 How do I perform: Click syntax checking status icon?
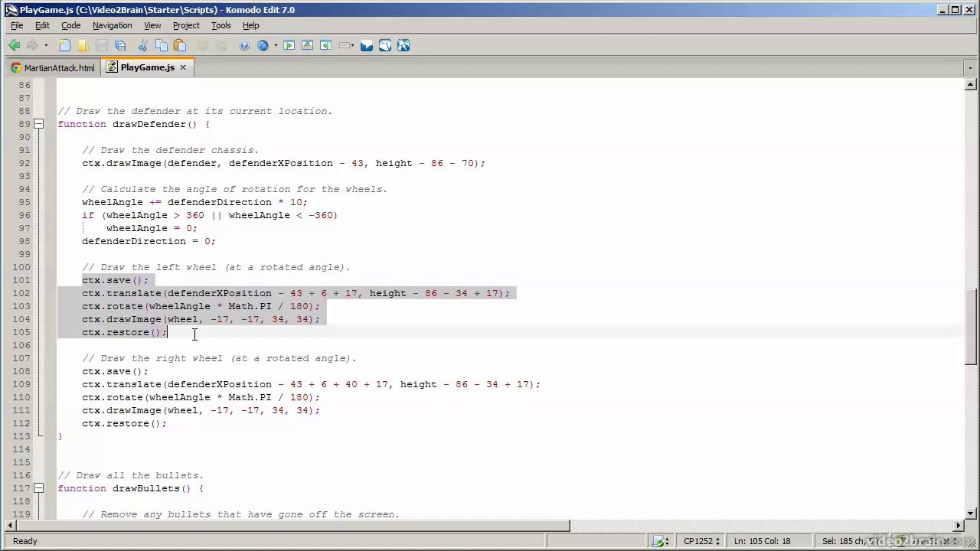point(658,542)
